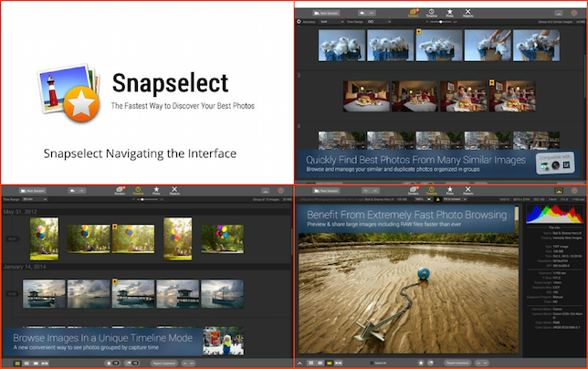Viewport: 588px width, 369px height.
Task: Click next arrow in balloons window footer
Action: pyautogui.click(x=192, y=364)
